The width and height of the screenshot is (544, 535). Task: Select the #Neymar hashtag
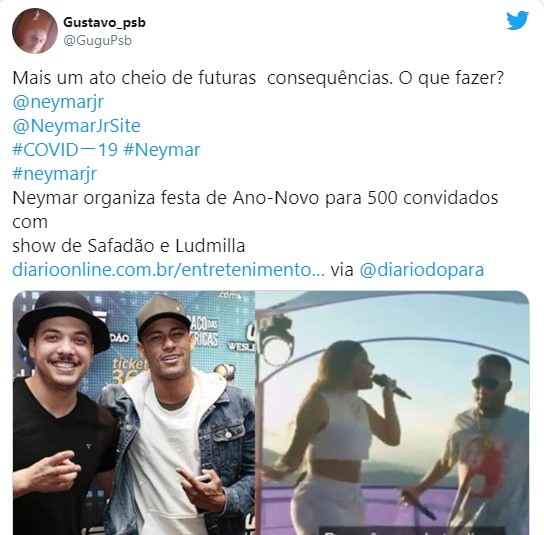point(162,150)
